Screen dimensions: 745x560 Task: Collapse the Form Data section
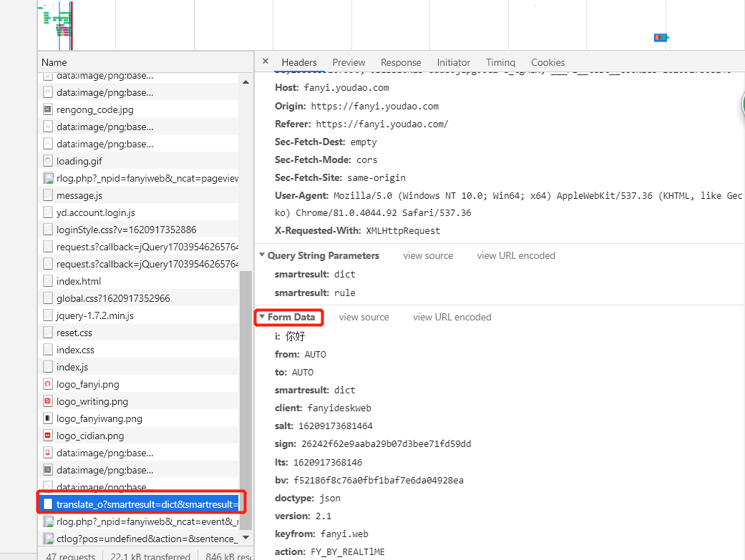[262, 316]
